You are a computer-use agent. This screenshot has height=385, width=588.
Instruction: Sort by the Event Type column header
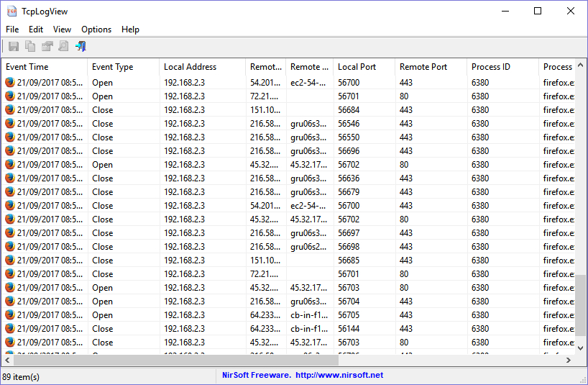[124, 67]
